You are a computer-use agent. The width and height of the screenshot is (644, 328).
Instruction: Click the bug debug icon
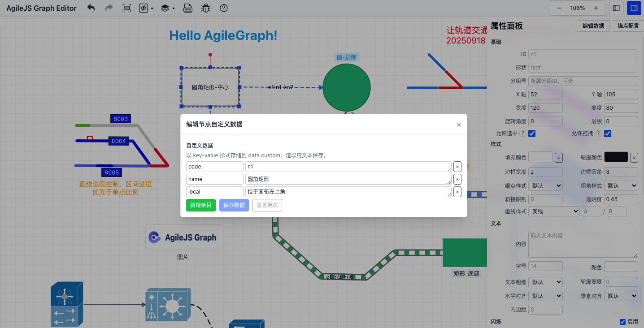[206, 8]
